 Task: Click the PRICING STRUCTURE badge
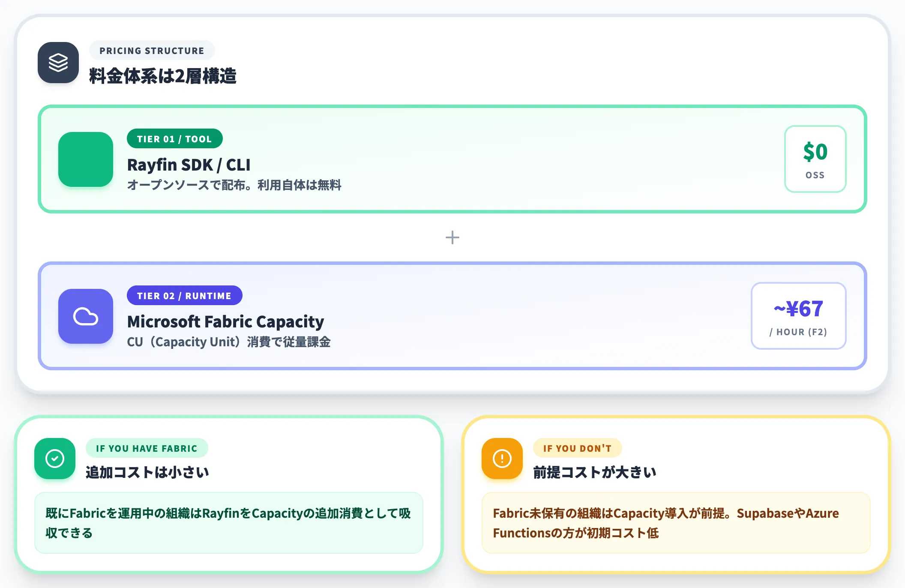click(x=152, y=51)
